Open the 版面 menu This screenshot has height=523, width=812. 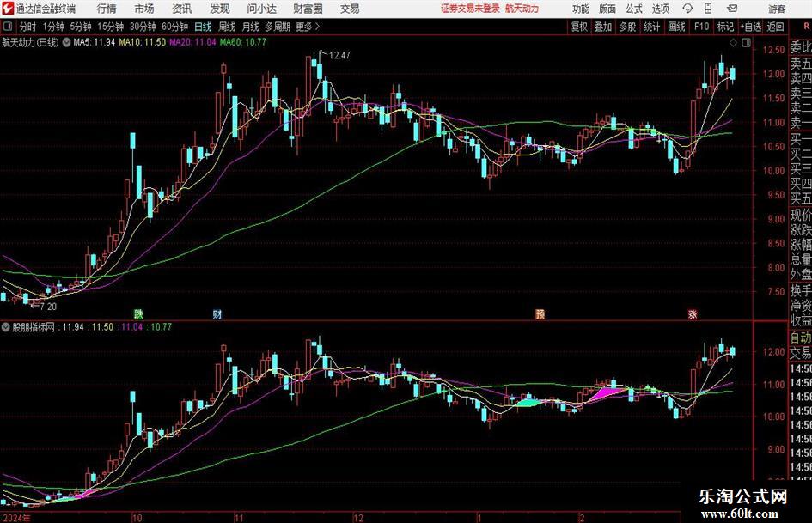607,9
